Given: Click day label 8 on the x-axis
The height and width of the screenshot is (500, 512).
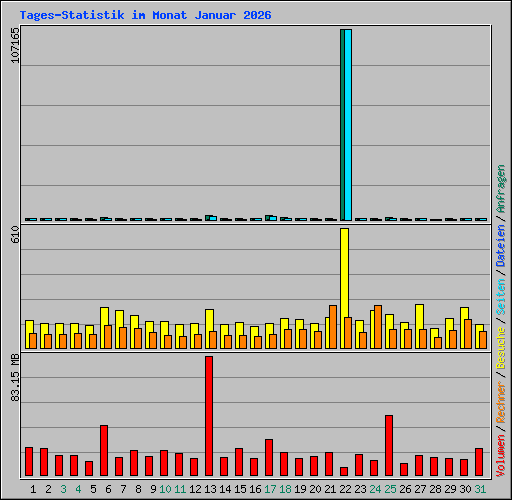Looking at the screenshot, I should 138,489.
